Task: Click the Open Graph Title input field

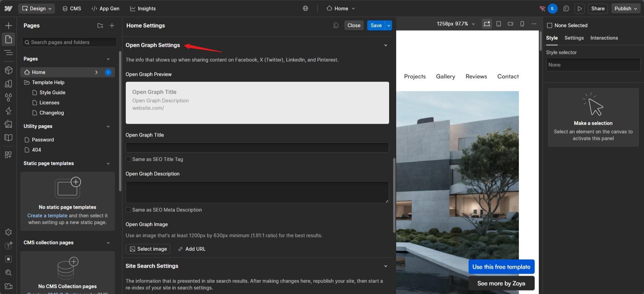Action: [257, 147]
